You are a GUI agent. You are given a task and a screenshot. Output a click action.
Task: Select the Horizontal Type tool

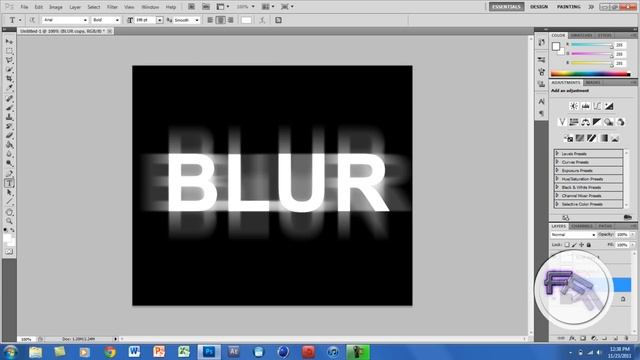[x=9, y=183]
